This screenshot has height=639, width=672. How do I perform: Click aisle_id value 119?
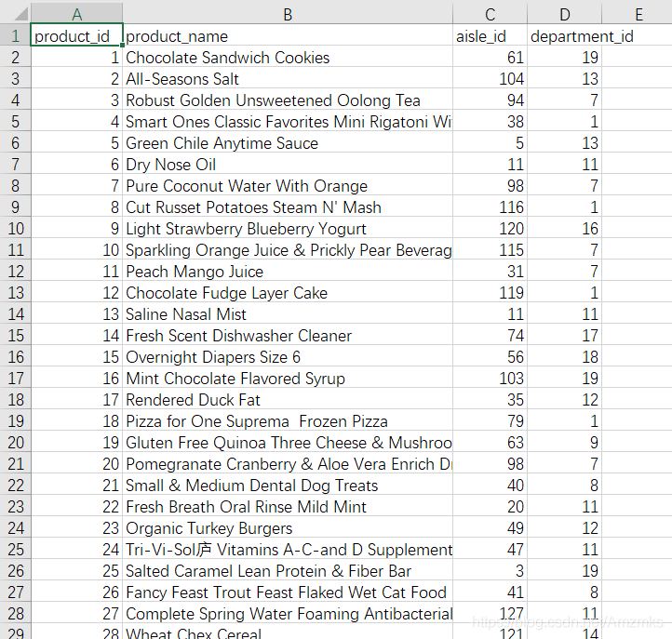[x=490, y=292]
